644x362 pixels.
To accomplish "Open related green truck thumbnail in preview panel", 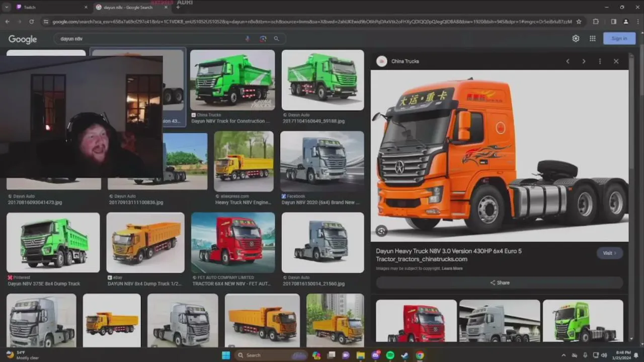I will click(x=583, y=321).
